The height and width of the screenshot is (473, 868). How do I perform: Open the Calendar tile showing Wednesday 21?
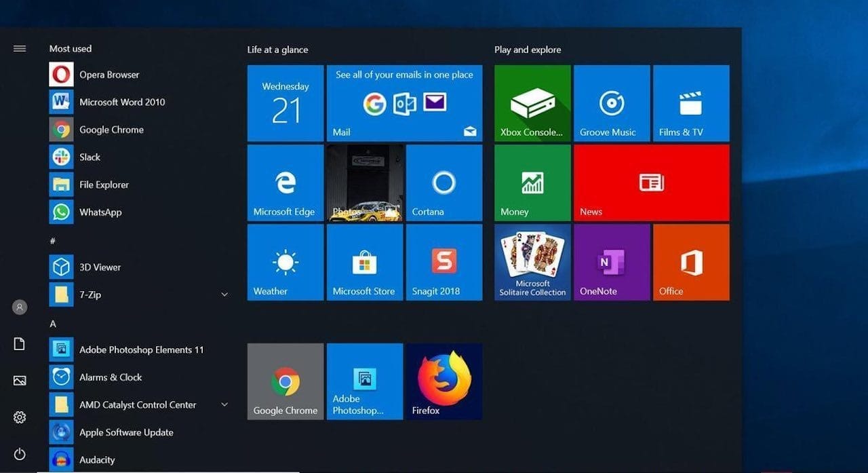tap(285, 103)
